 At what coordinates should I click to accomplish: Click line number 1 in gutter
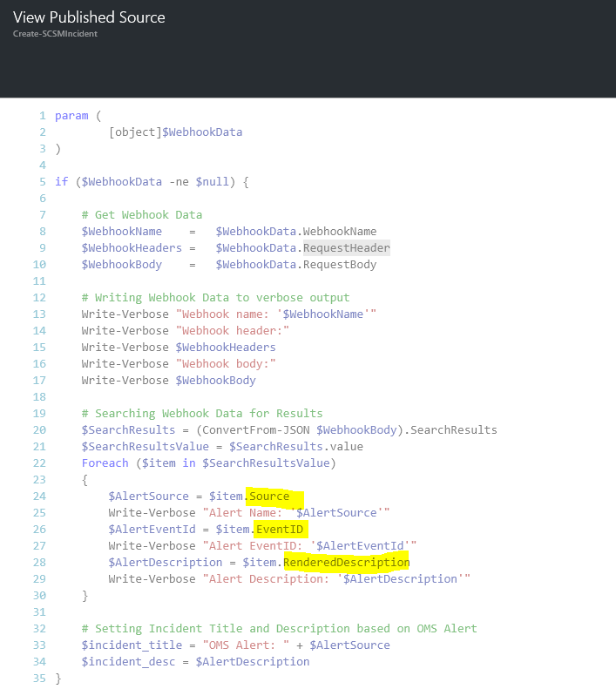click(x=41, y=116)
